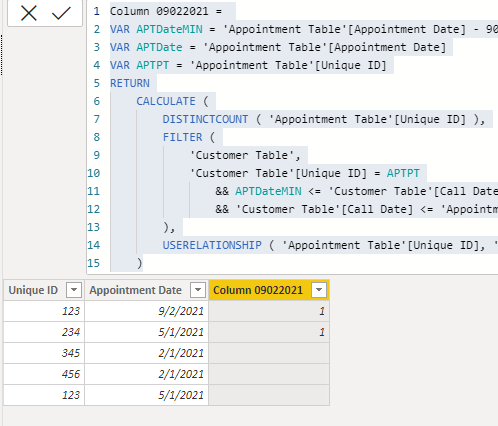The width and height of the screenshot is (498, 426).
Task: Click the Column 09022021 value in the 234 row
Action: click(269, 332)
